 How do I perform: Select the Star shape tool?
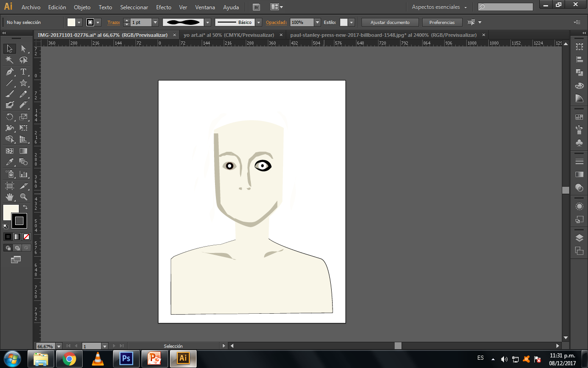pyautogui.click(x=23, y=83)
